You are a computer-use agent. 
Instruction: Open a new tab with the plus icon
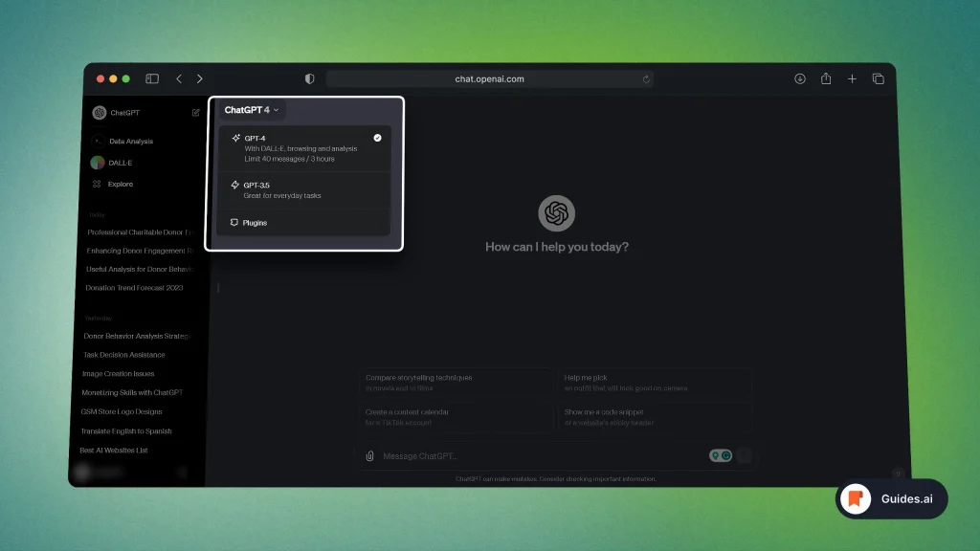[852, 78]
